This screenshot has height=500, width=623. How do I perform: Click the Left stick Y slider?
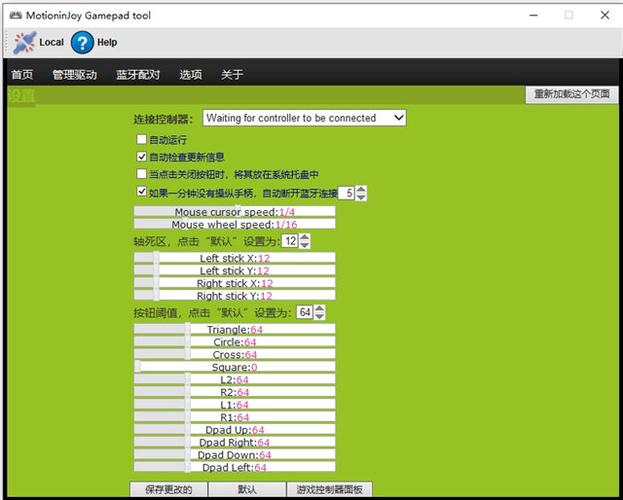[234, 270]
